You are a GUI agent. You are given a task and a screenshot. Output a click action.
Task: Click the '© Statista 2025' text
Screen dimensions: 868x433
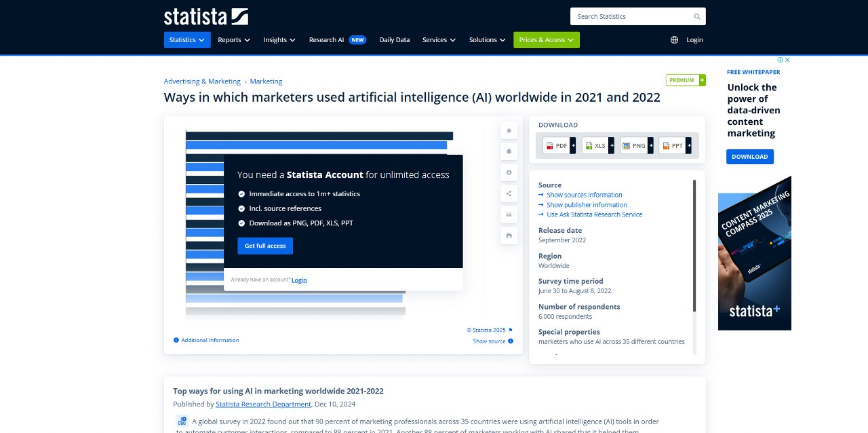pyautogui.click(x=486, y=330)
